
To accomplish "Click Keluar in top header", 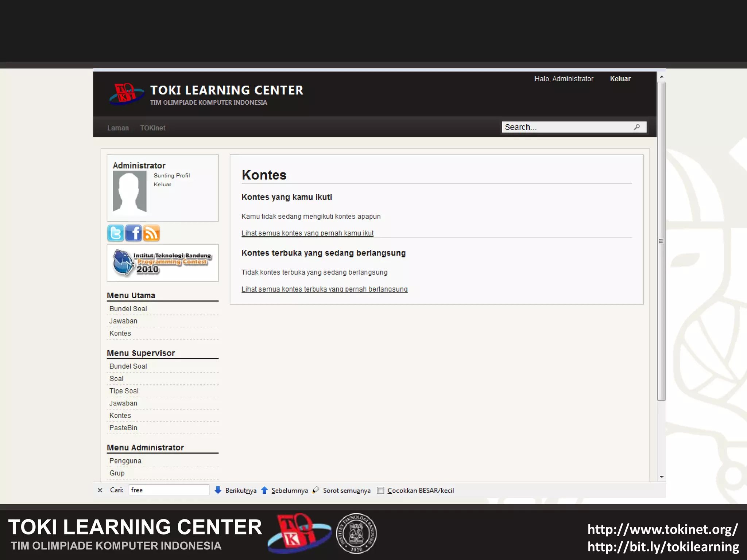I will tap(620, 79).
